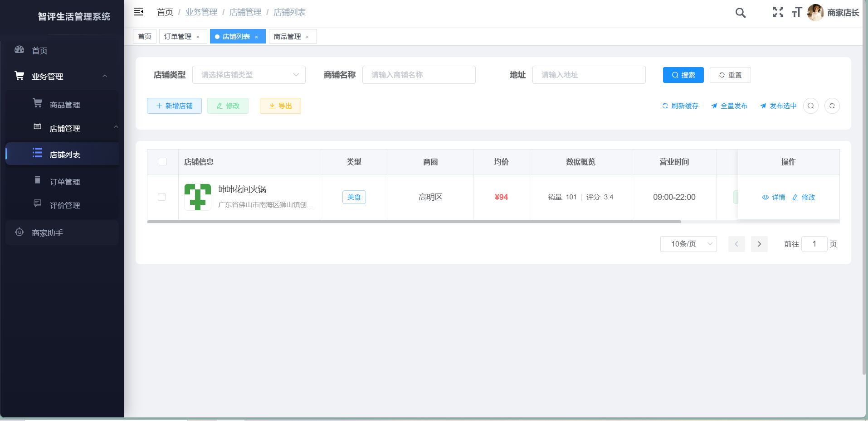Switch to the 商品管理 tab
Image resolution: width=868 pixels, height=421 pixels.
pyautogui.click(x=288, y=37)
